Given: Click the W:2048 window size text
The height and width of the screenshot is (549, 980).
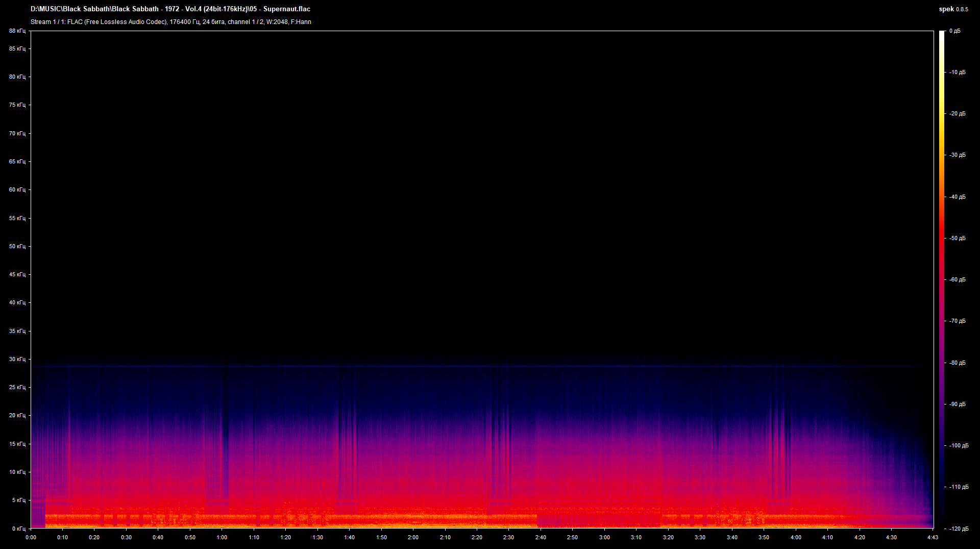Looking at the screenshot, I should (x=278, y=22).
